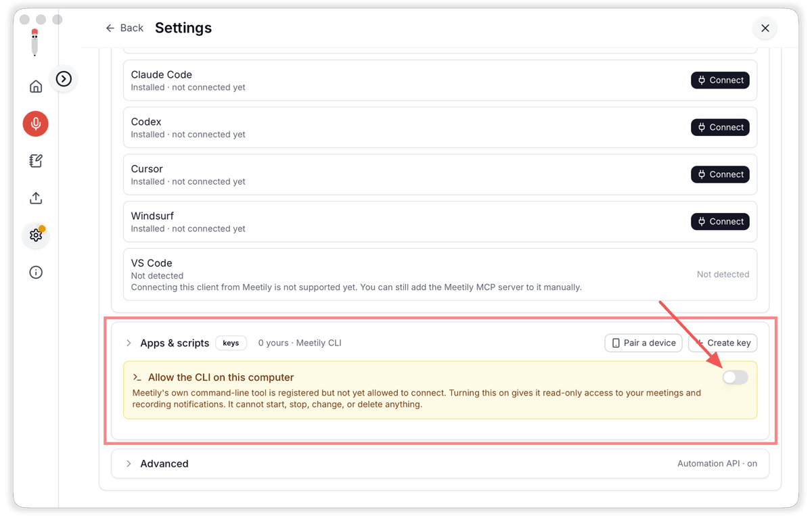This screenshot has height=516, width=812.
Task: Click the Claude Code row title
Action: [x=162, y=74]
